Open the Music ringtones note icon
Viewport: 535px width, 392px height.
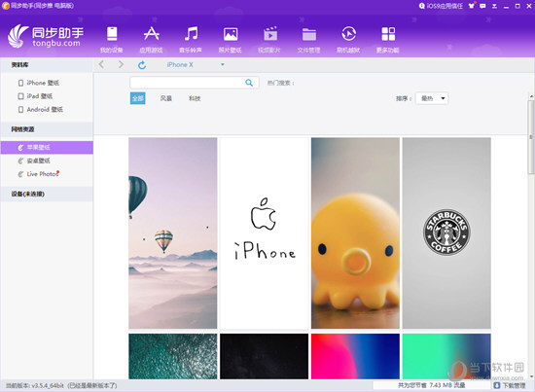(191, 34)
